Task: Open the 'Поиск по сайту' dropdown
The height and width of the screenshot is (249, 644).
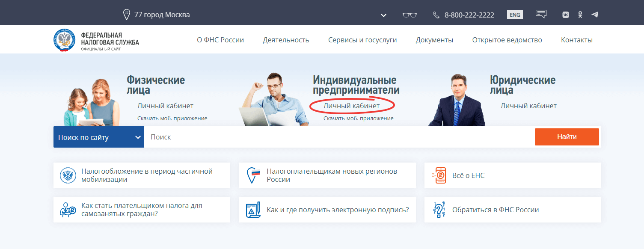Action: coord(99,137)
